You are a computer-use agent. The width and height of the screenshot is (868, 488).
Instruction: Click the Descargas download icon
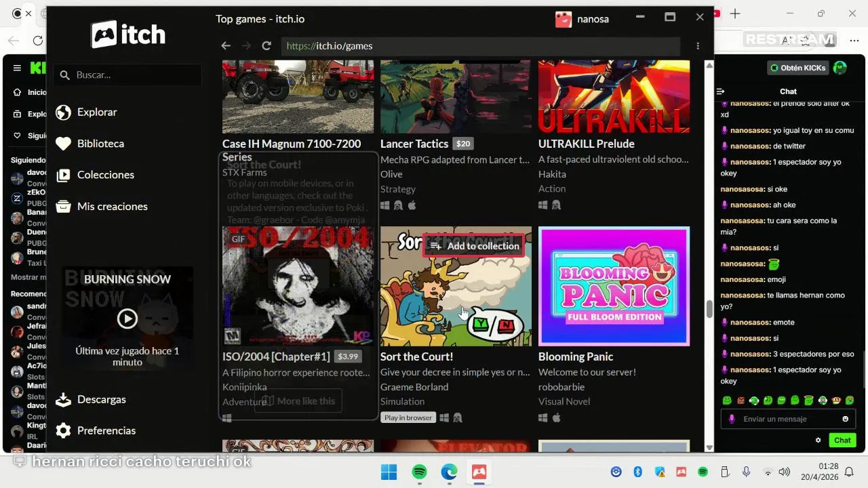63,399
